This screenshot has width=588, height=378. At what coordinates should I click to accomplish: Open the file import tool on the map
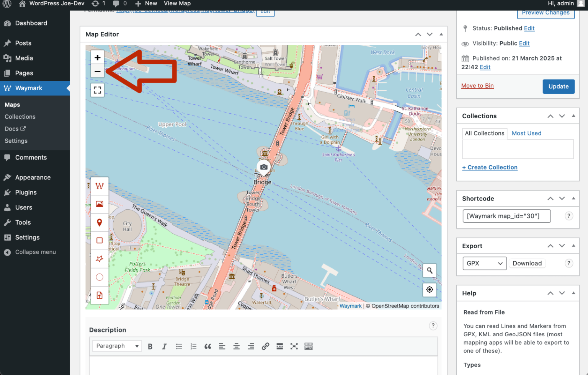point(100,295)
